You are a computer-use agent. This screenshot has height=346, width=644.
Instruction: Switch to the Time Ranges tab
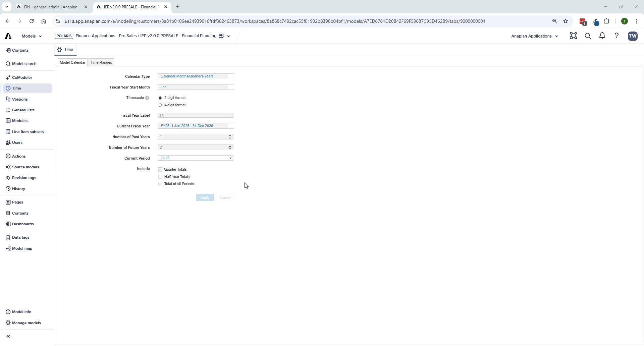click(101, 62)
